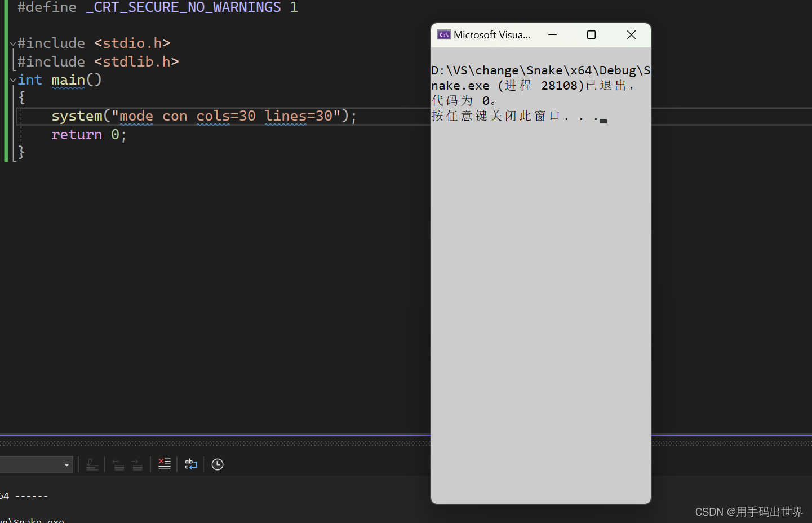
Task: Collapse the #include <stdio.h> code region
Action: 12,43
